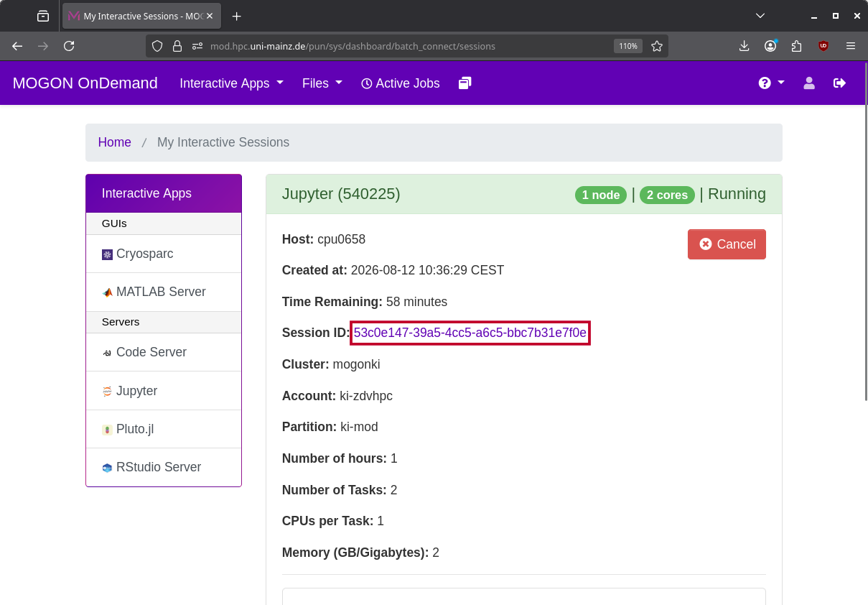Expand the Help question mark dropdown
This screenshot has width=868, height=605.
tap(771, 83)
